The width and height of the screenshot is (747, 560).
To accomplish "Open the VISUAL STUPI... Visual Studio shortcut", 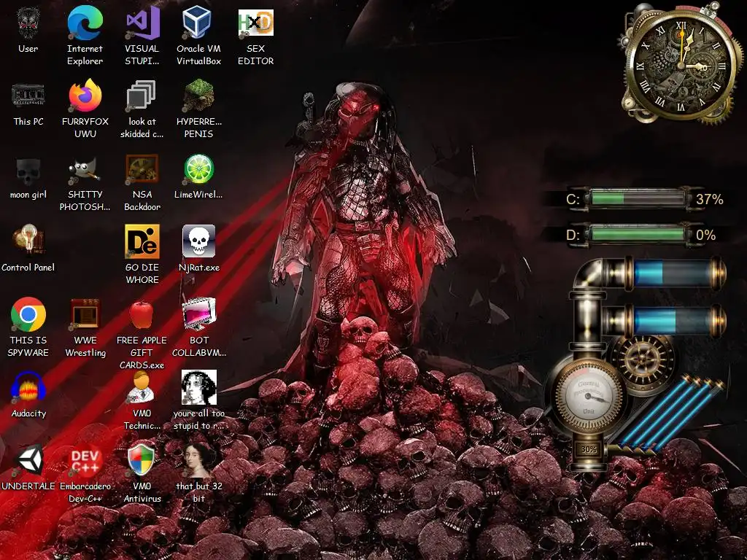I will pyautogui.click(x=142, y=36).
